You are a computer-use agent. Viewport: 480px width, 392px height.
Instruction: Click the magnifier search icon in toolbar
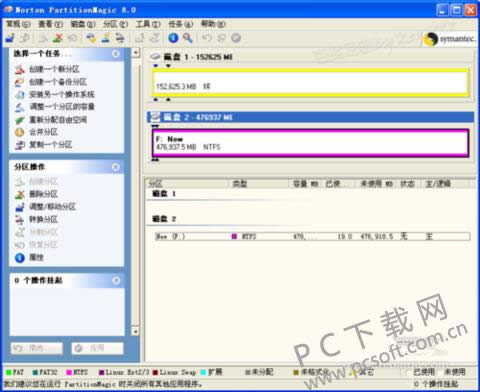point(188,38)
